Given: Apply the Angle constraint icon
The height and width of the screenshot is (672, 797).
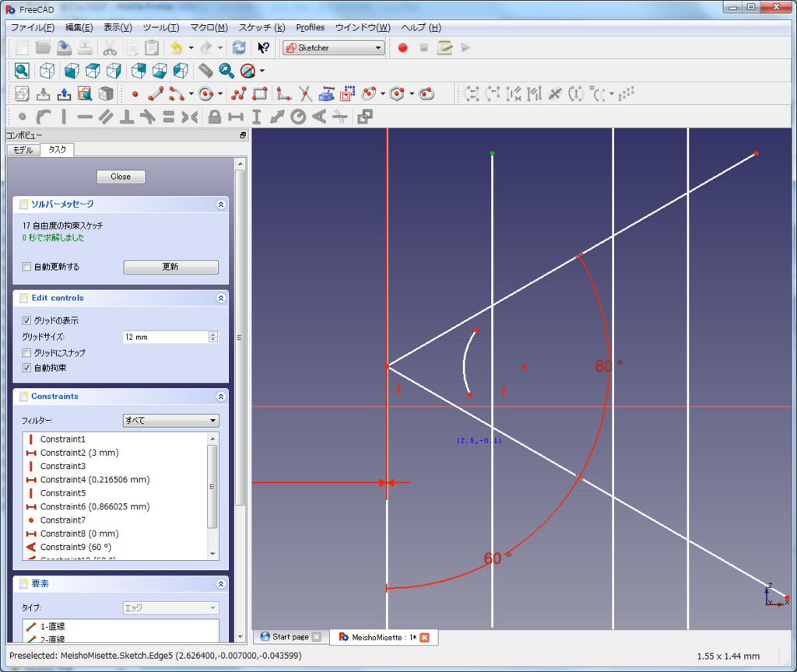Looking at the screenshot, I should [319, 117].
